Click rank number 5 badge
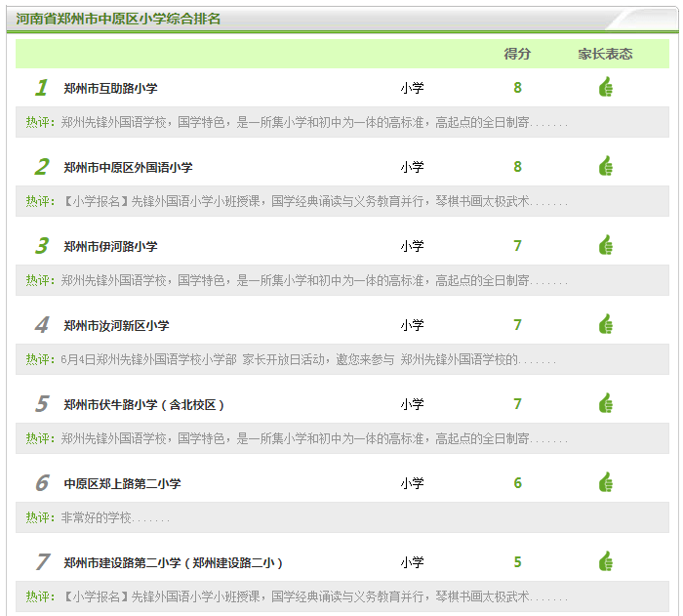This screenshot has width=683, height=616. pyautogui.click(x=42, y=404)
